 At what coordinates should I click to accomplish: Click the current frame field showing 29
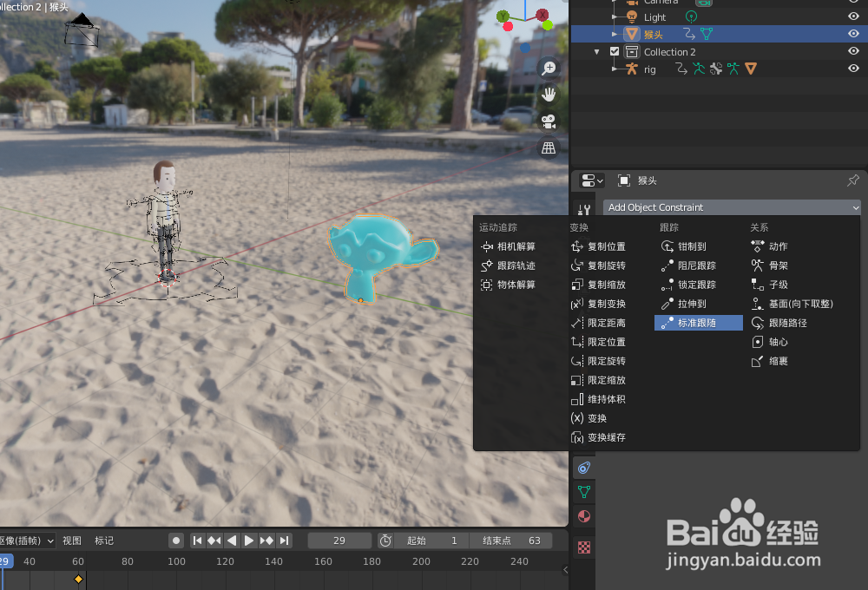click(339, 541)
